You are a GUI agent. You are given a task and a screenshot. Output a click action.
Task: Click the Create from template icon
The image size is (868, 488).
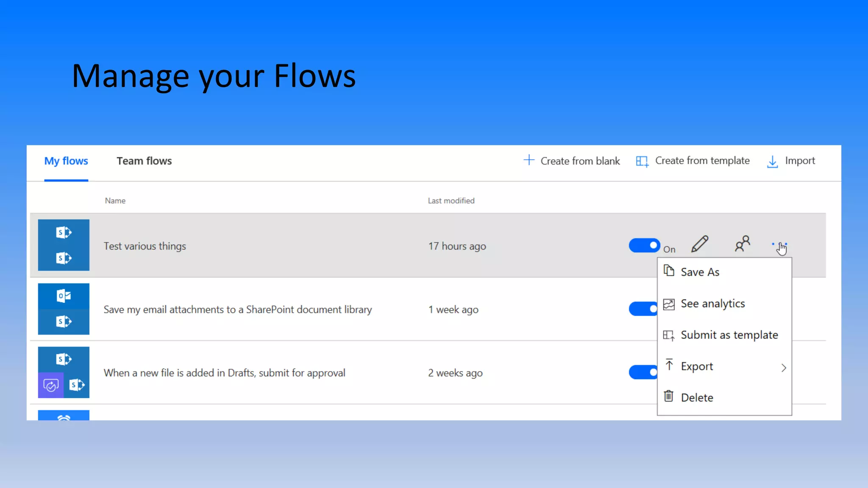click(642, 161)
